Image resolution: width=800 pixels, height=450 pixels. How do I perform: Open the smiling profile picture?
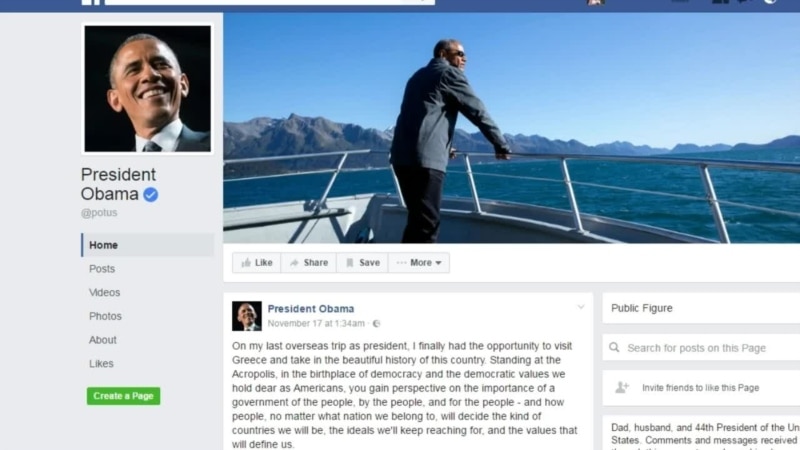click(x=147, y=89)
